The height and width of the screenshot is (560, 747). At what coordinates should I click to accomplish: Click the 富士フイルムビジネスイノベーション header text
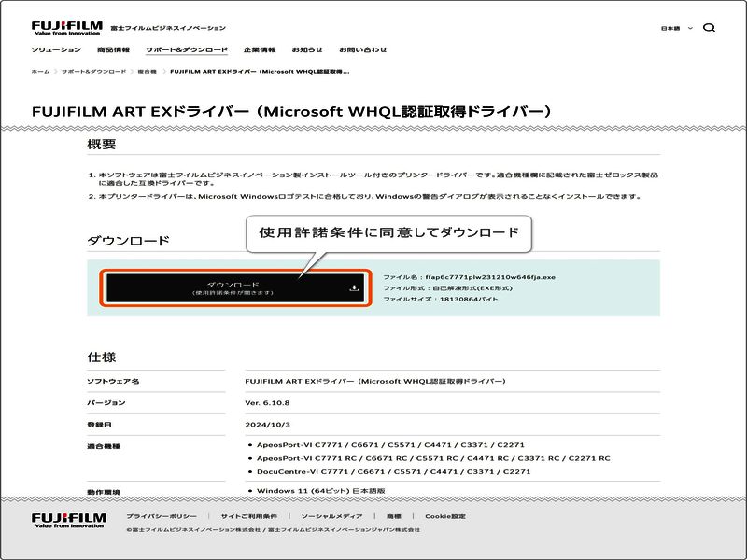[168, 28]
